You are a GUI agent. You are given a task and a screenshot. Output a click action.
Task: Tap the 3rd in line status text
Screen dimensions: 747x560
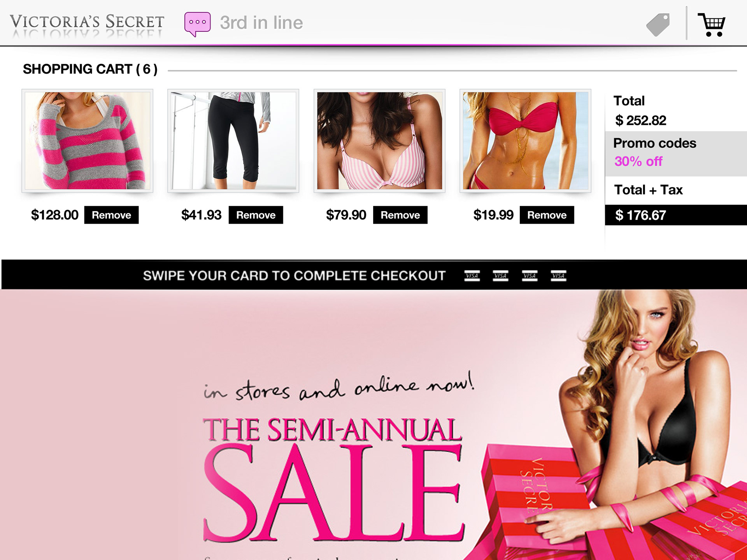(261, 23)
